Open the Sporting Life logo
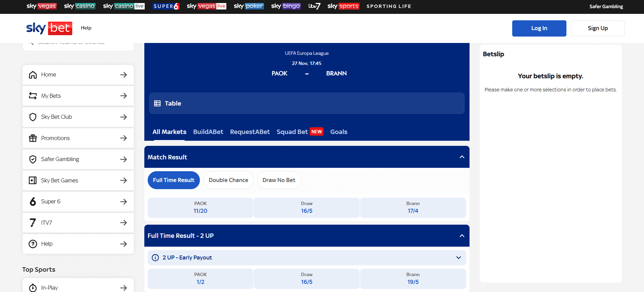The image size is (644, 292). tap(389, 6)
